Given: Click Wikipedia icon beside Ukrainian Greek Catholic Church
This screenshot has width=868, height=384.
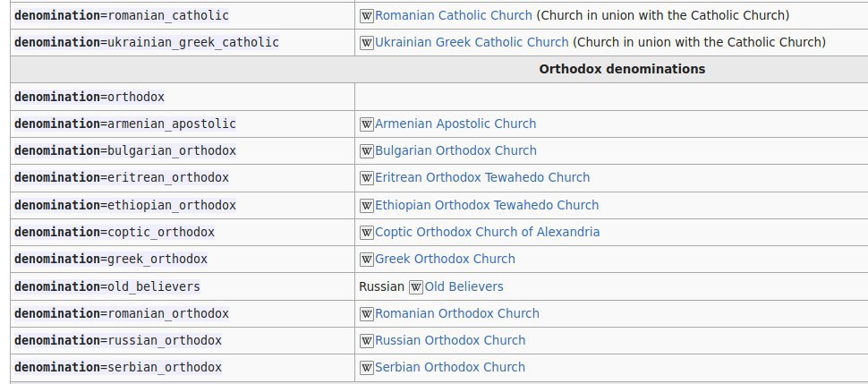Looking at the screenshot, I should [x=367, y=43].
